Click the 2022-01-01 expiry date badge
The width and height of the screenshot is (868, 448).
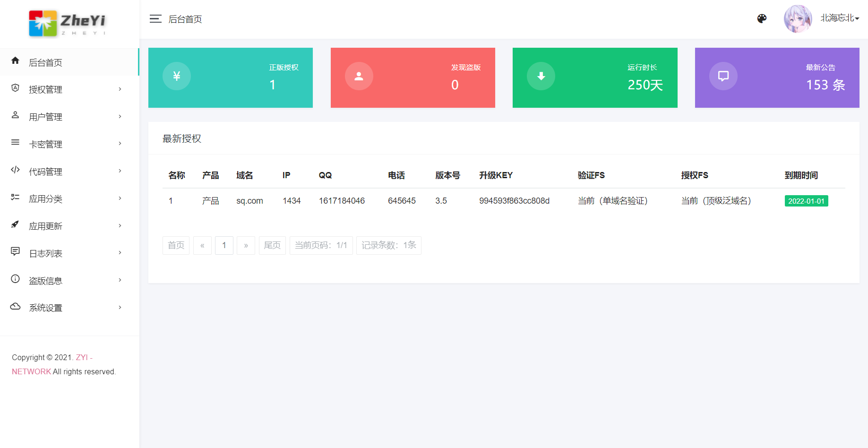[806, 200]
